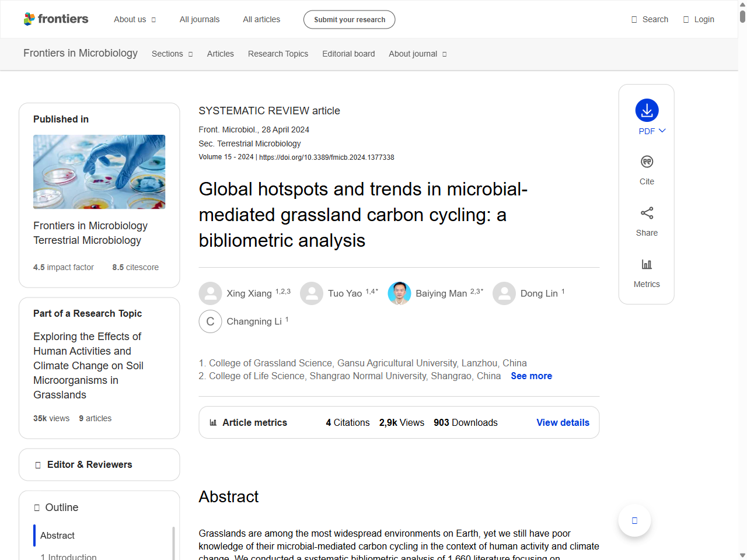
Task: Open All journals menu item
Action: point(200,19)
